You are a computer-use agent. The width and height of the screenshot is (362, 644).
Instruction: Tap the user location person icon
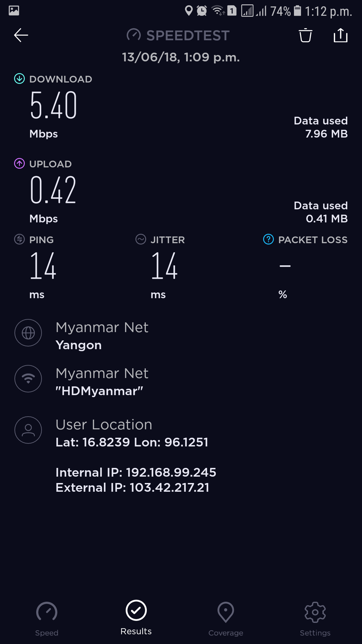28,430
